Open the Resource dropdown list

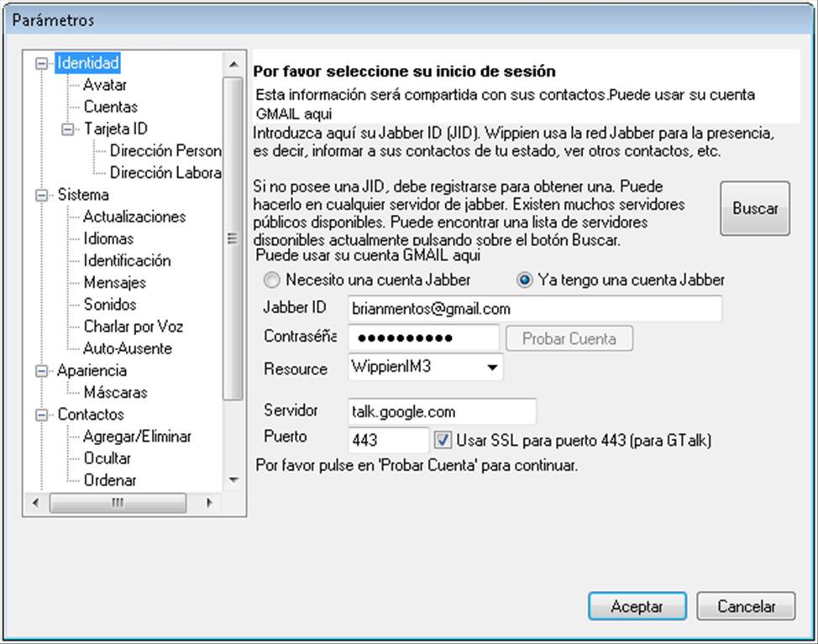[491, 368]
